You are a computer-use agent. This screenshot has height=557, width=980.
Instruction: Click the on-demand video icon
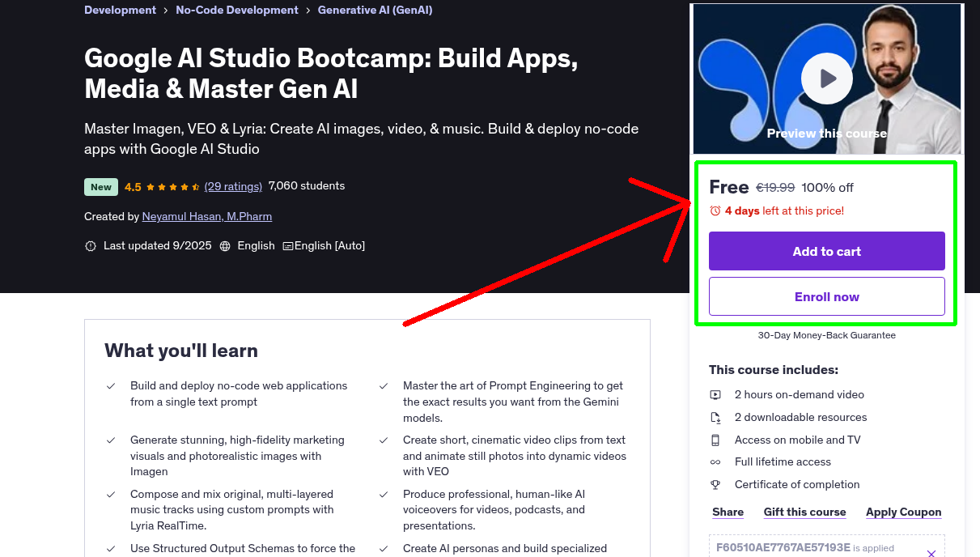point(715,395)
